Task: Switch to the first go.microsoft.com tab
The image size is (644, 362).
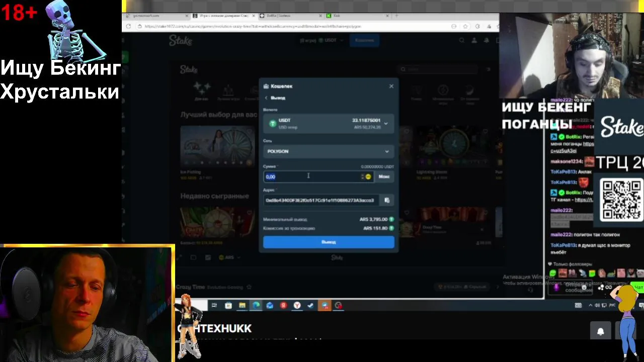Action: pos(156,16)
